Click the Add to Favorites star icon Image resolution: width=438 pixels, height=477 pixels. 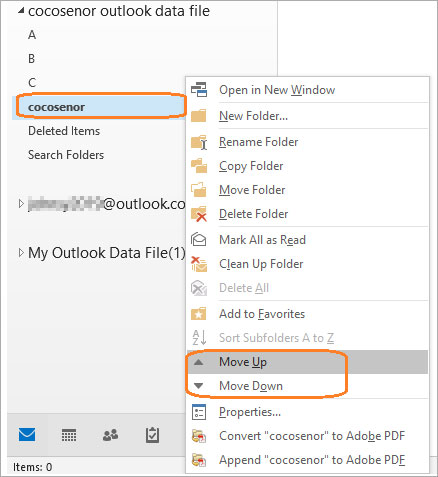[199, 314]
